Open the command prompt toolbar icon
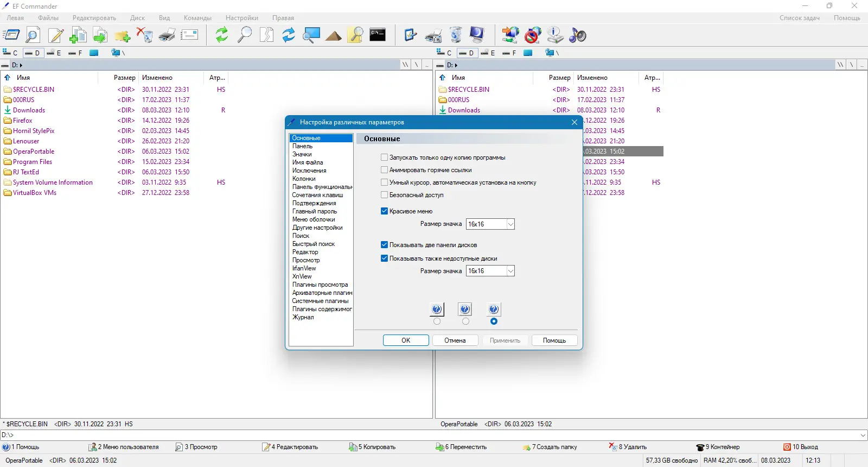868x467 pixels. pos(378,35)
